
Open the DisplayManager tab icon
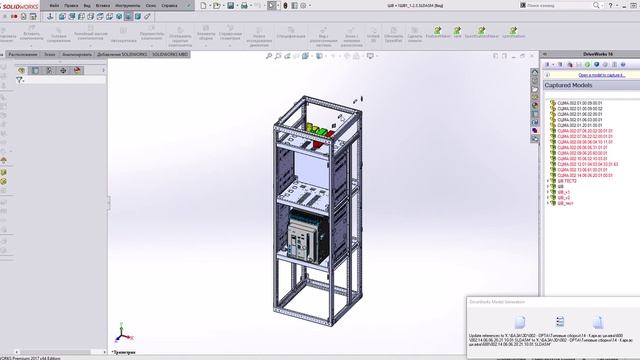coord(77,71)
